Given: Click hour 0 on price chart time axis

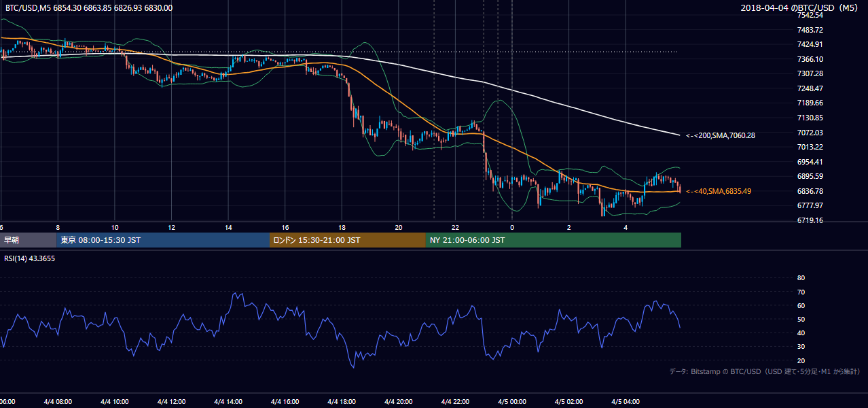Looking at the screenshot, I should click(512, 228).
